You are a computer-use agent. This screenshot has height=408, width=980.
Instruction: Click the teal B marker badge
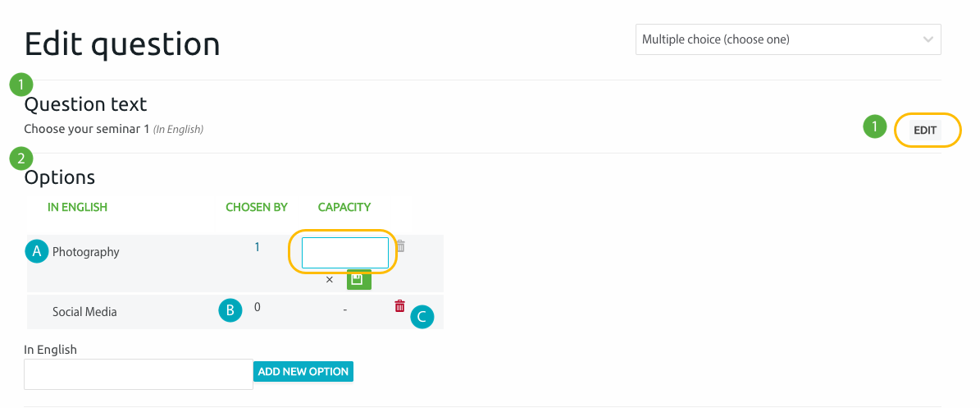click(230, 309)
